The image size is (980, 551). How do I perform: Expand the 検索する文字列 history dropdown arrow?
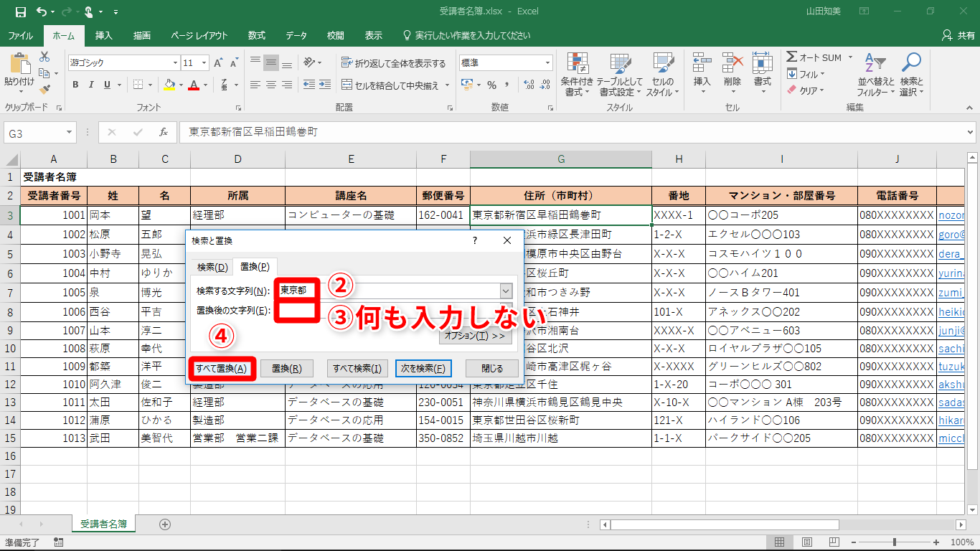click(506, 291)
